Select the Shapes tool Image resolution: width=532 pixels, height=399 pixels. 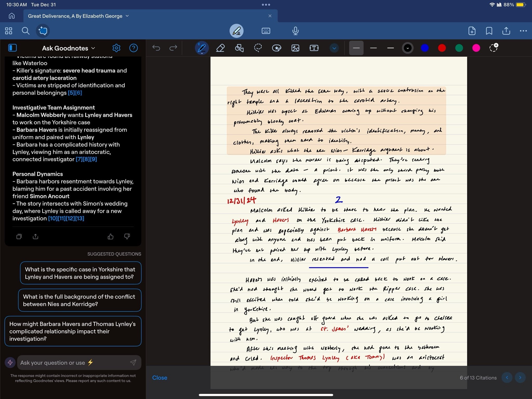(x=239, y=48)
